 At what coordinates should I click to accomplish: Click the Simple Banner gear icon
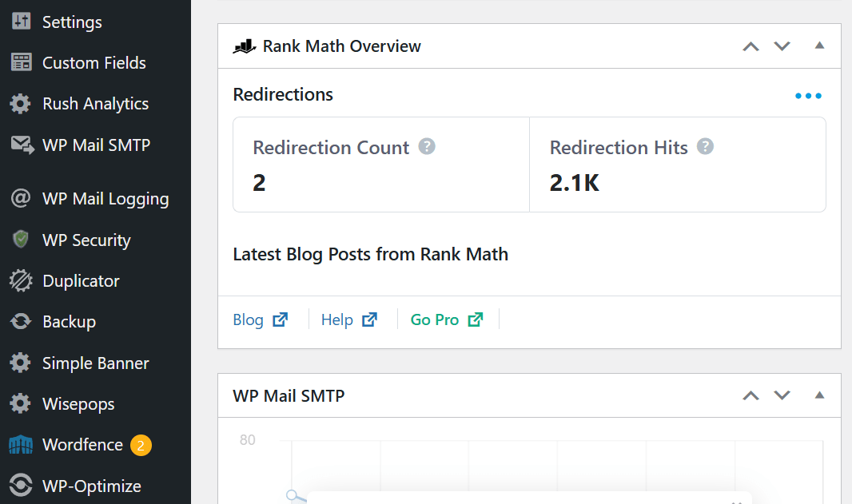pos(21,363)
